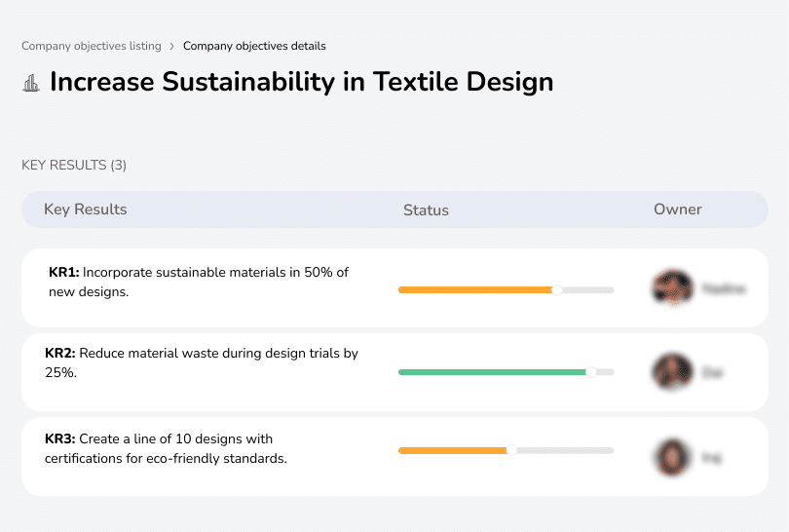The image size is (789, 532).
Task: Click the Owner column header
Action: [677, 209]
